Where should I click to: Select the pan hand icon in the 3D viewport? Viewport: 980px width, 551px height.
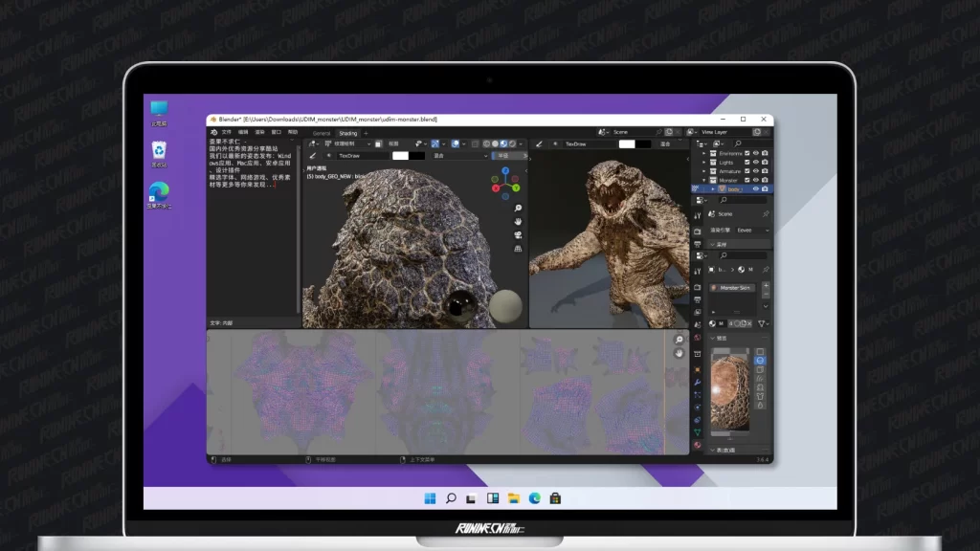518,222
